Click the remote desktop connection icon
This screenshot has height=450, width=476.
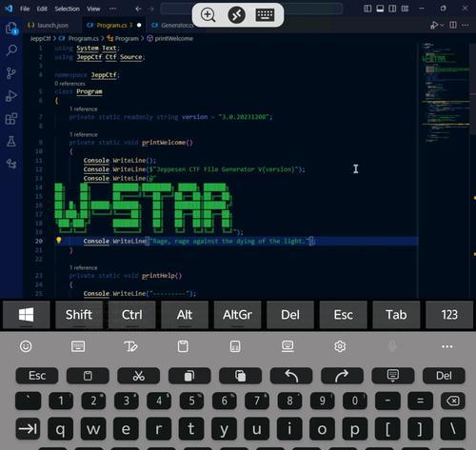(236, 15)
